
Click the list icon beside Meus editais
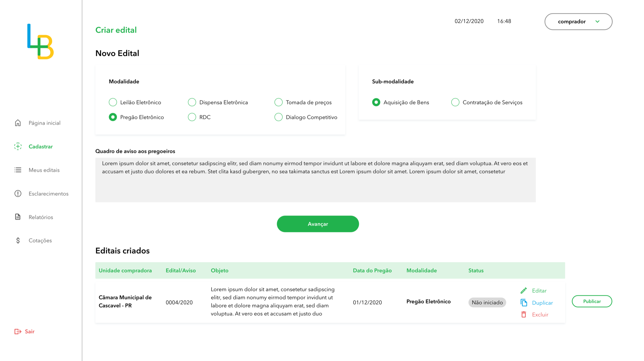(18, 170)
